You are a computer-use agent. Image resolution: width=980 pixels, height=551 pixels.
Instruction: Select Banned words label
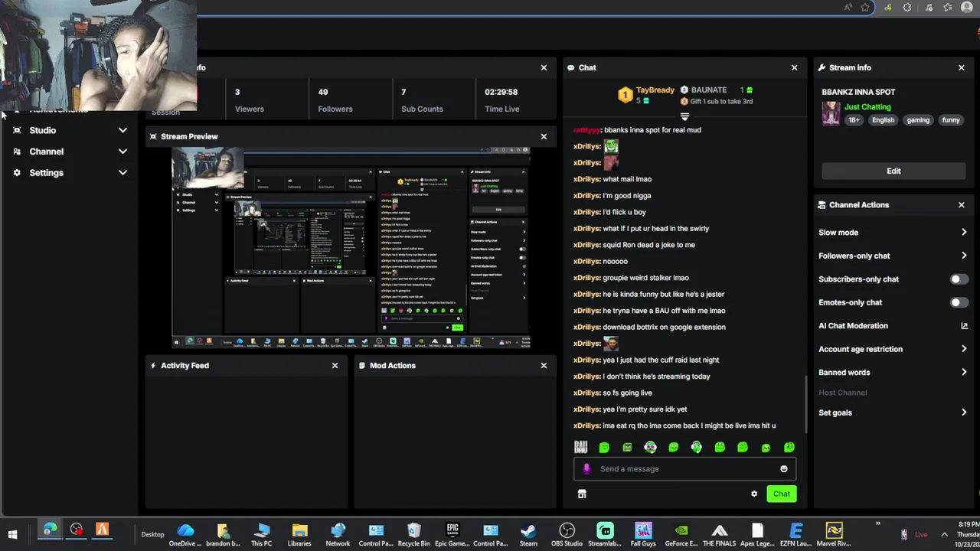click(x=844, y=373)
